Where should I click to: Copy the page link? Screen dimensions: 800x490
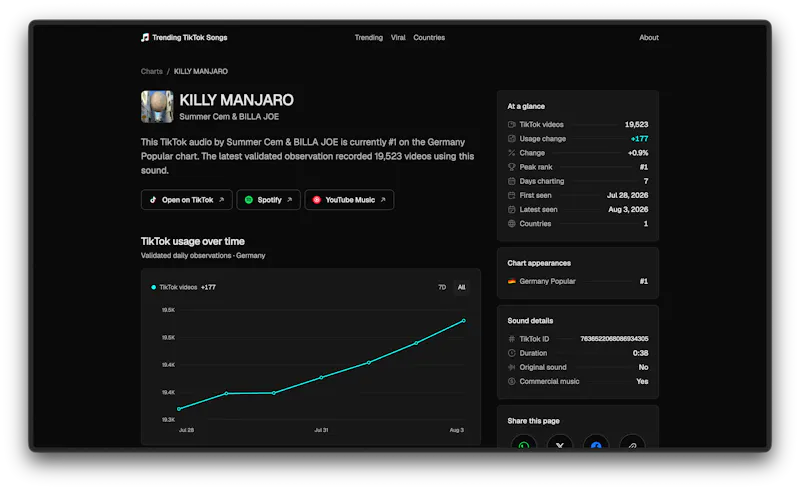632,442
